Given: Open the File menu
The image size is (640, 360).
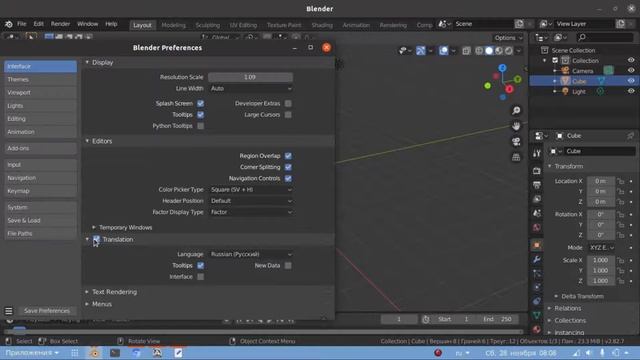Looking at the screenshot, I should tap(22, 24).
